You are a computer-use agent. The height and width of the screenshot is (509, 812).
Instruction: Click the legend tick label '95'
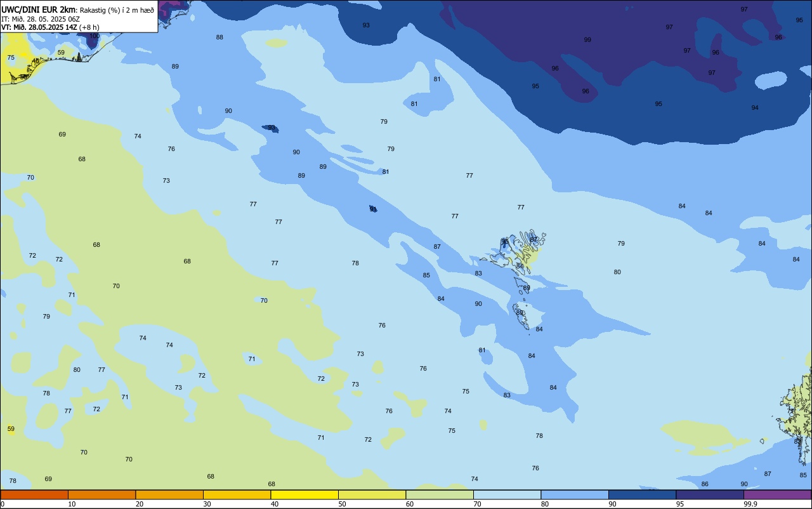[679, 504]
